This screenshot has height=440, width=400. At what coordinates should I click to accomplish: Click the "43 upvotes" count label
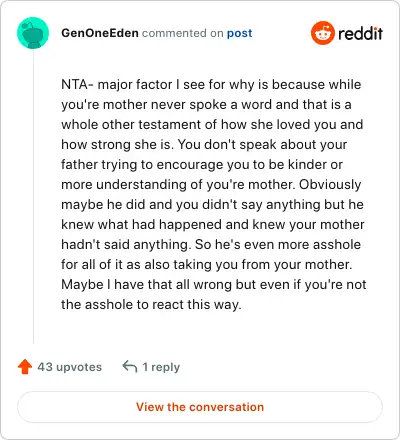tap(69, 367)
